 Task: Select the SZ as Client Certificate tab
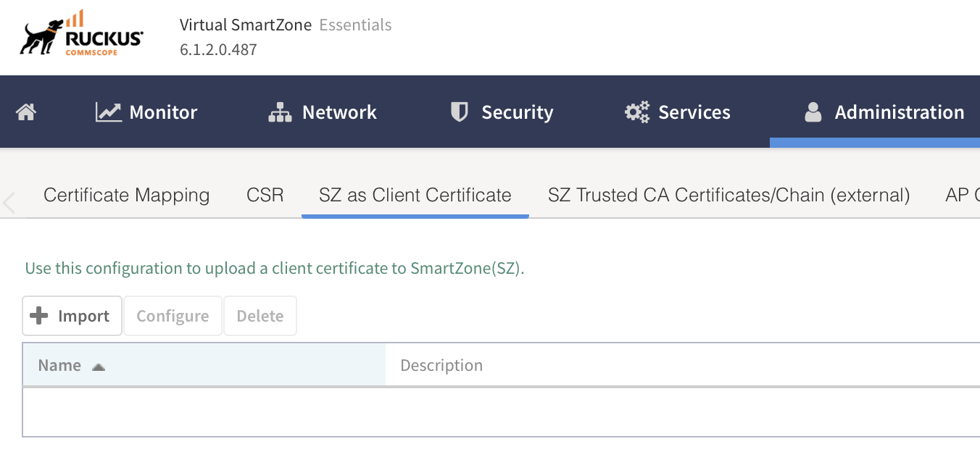[x=415, y=195]
